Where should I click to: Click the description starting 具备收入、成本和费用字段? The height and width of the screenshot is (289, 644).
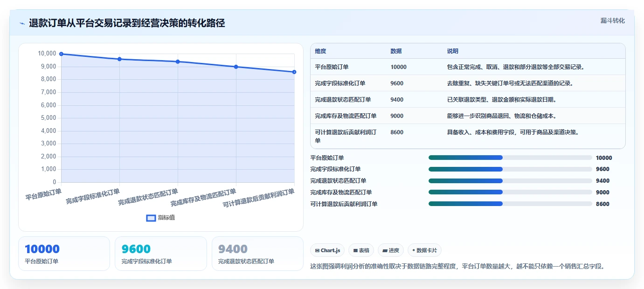(513, 132)
